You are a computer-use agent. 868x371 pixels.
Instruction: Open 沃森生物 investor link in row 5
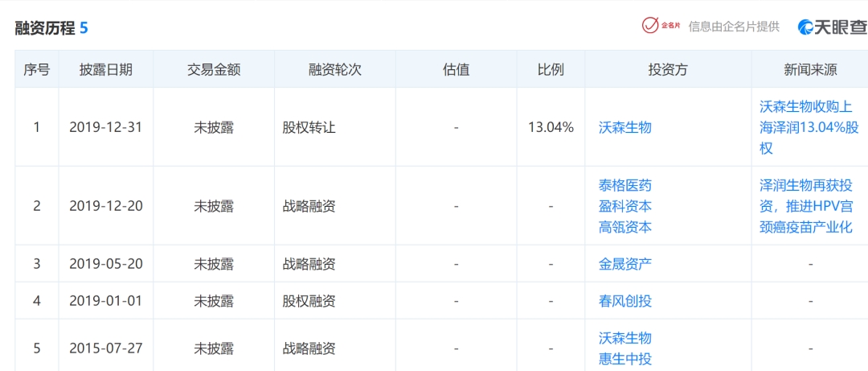[625, 338]
